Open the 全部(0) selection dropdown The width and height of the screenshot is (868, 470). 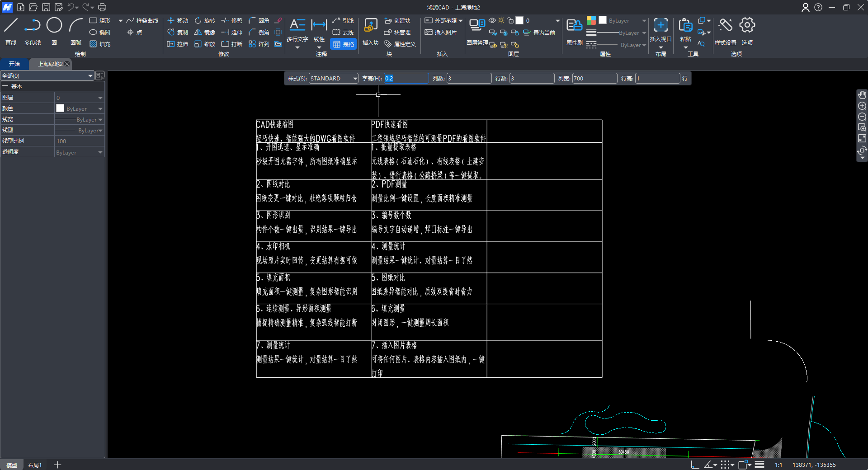90,76
